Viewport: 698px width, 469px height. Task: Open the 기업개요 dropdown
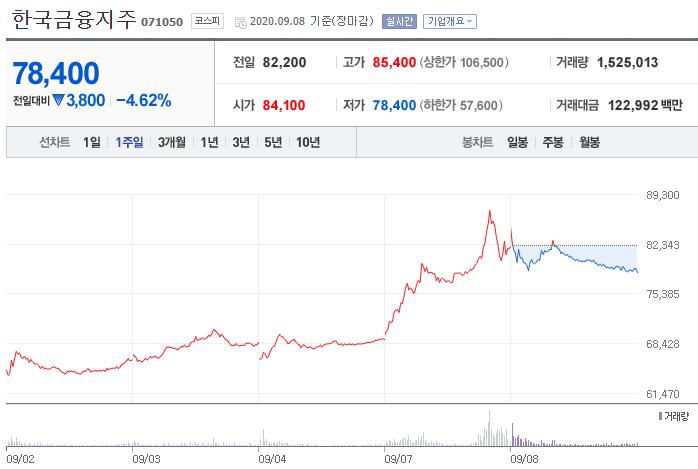click(x=450, y=21)
